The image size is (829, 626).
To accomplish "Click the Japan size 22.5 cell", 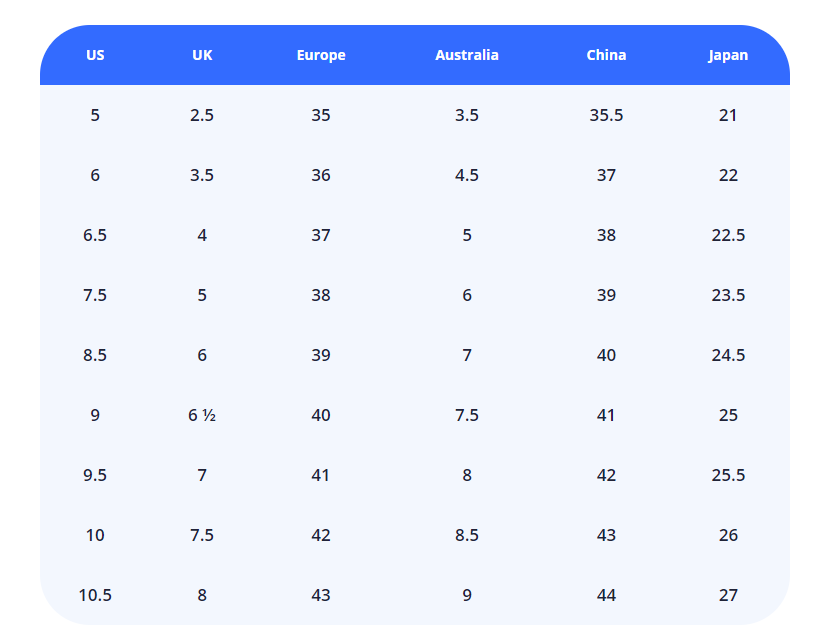I will click(728, 235).
